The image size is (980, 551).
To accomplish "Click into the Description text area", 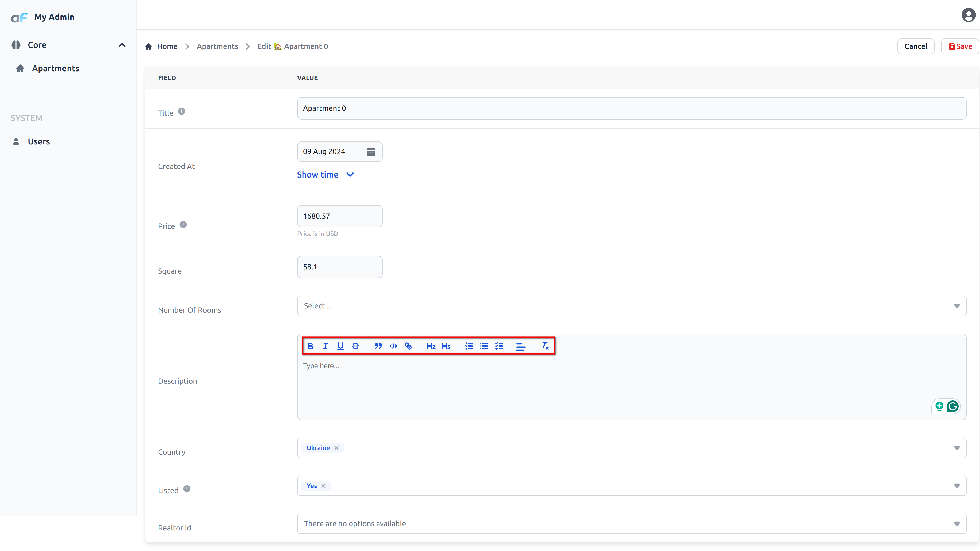I will (x=632, y=388).
